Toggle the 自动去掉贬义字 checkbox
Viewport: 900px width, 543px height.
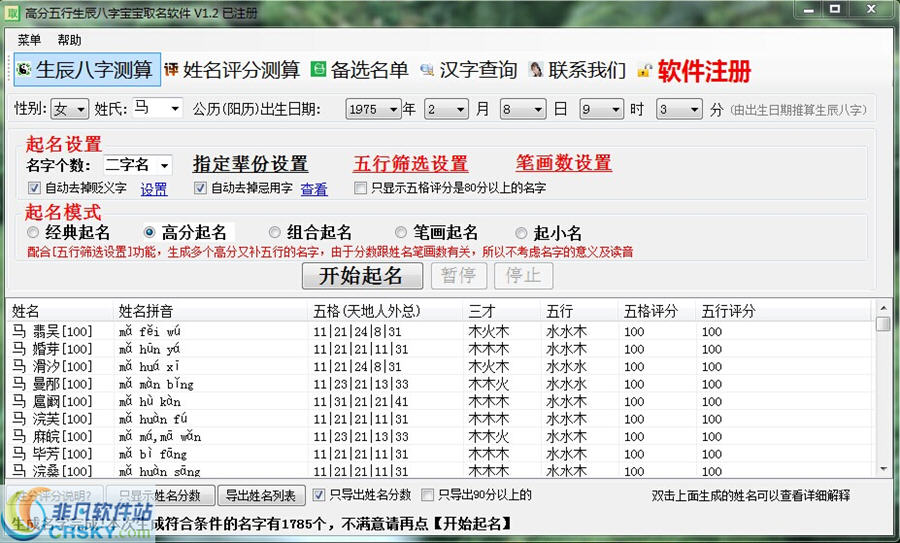click(x=34, y=188)
